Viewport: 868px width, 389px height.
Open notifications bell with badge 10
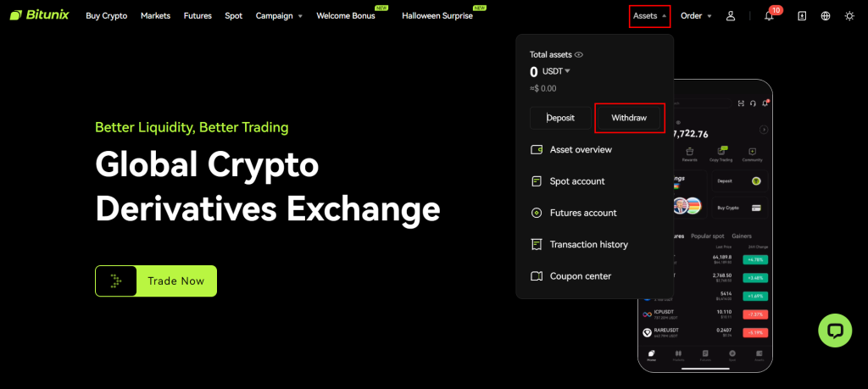pyautogui.click(x=769, y=16)
